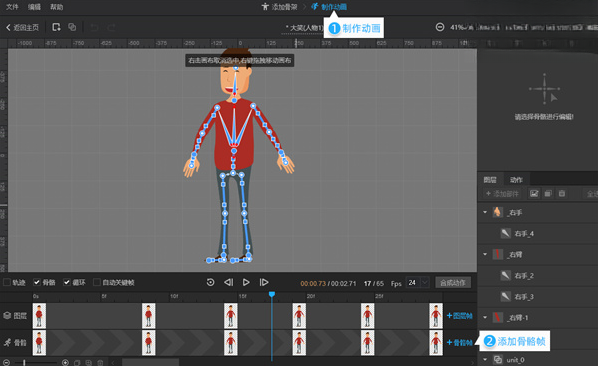Click the character's head bone joint
Viewport: 598px width, 366px height.
coord(236,68)
